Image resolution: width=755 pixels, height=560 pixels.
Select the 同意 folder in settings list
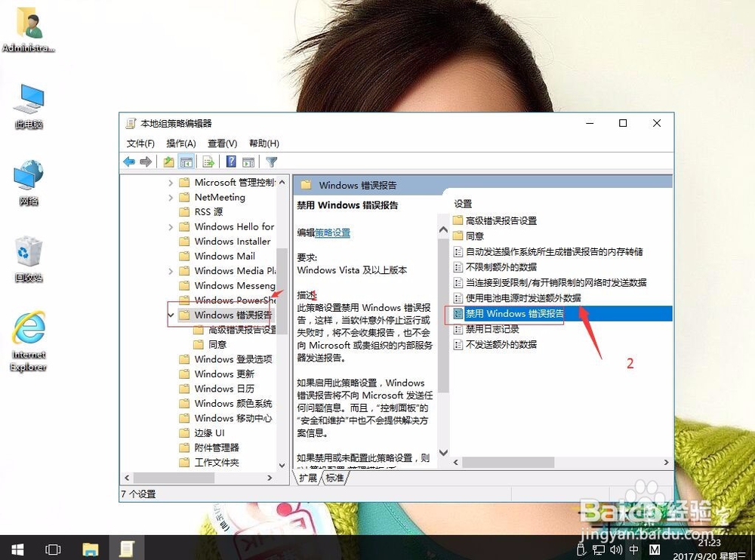tap(469, 236)
